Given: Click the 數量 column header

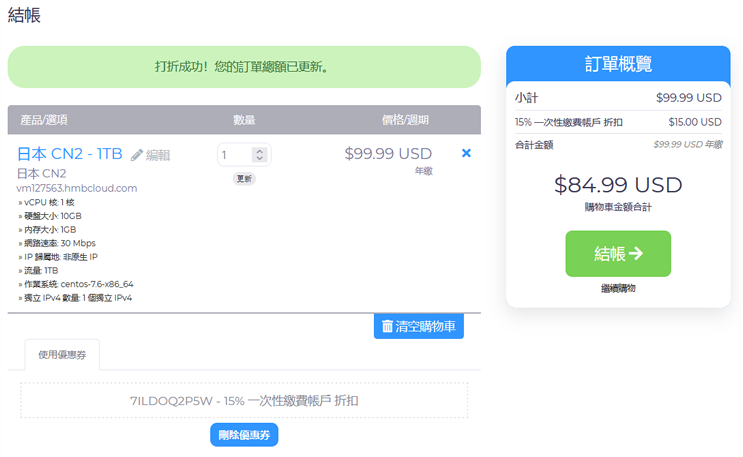Looking at the screenshot, I should coord(244,120).
